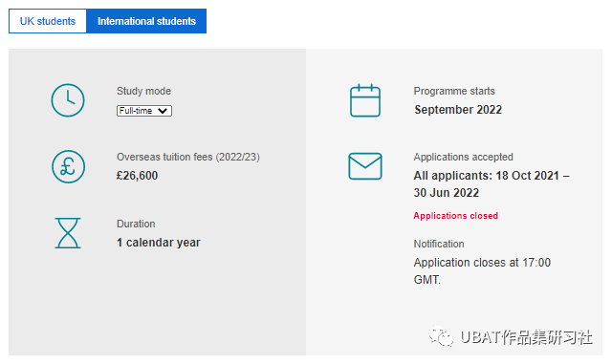Click the Study mode label
Image resolution: width=612 pixels, height=364 pixels.
click(143, 91)
